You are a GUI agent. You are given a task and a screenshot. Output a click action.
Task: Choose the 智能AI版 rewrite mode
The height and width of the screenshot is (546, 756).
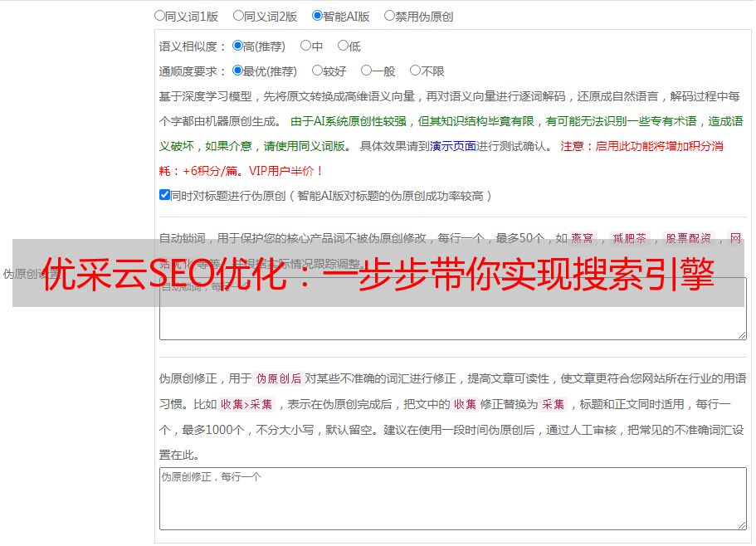coord(317,16)
